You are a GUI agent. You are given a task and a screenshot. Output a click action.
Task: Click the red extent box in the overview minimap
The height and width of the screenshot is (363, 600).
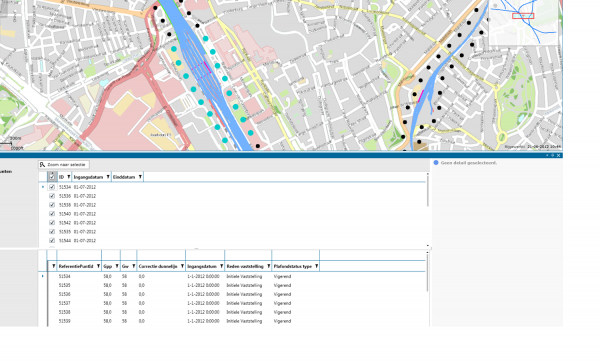523,16
